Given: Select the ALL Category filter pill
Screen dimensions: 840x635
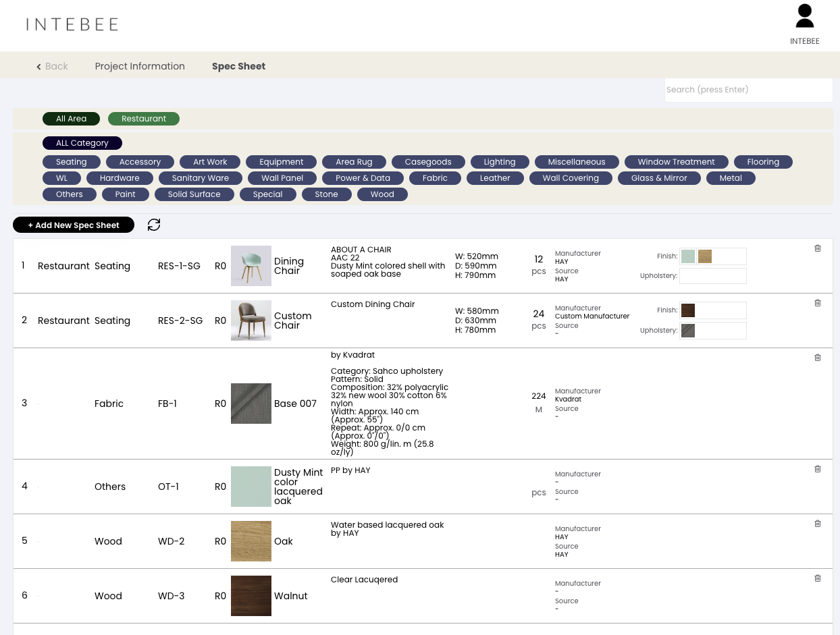Looking at the screenshot, I should coord(82,143).
